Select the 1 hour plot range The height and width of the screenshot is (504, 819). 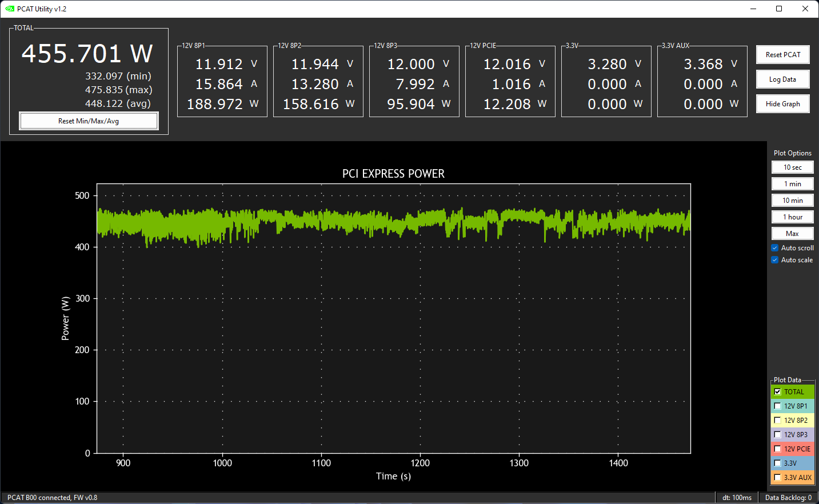click(x=792, y=217)
